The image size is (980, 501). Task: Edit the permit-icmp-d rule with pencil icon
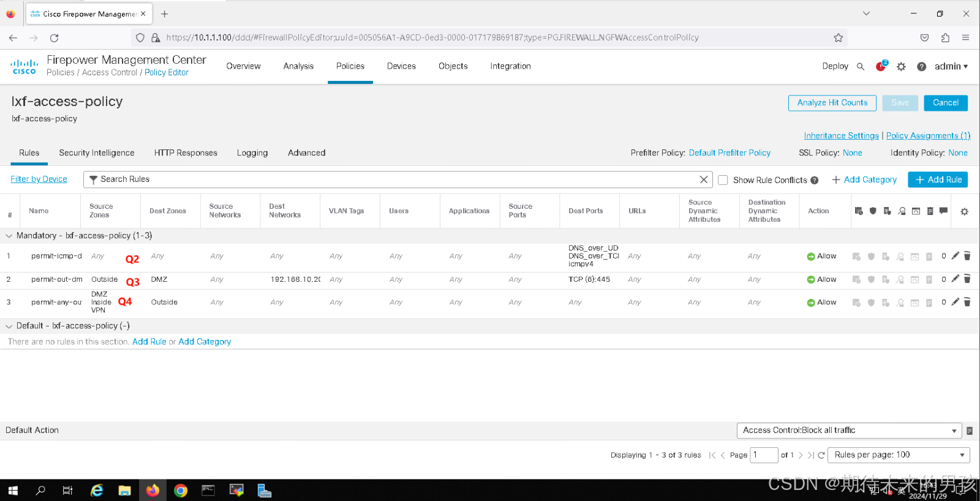(956, 256)
